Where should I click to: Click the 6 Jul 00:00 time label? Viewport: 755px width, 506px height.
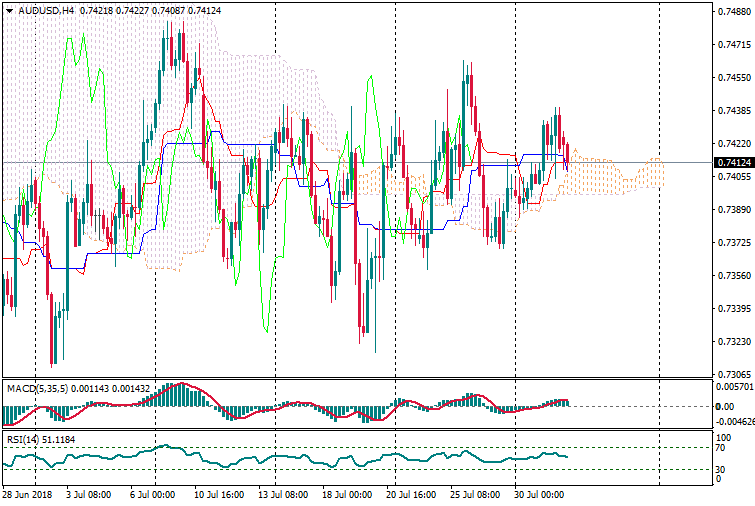153,495
